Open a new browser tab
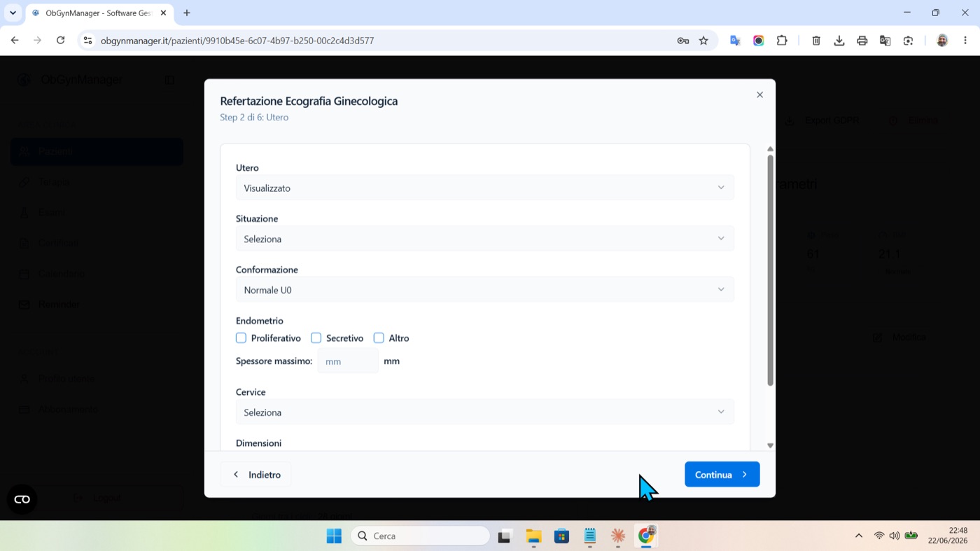Screen dimensions: 980x551 [x=187, y=13]
